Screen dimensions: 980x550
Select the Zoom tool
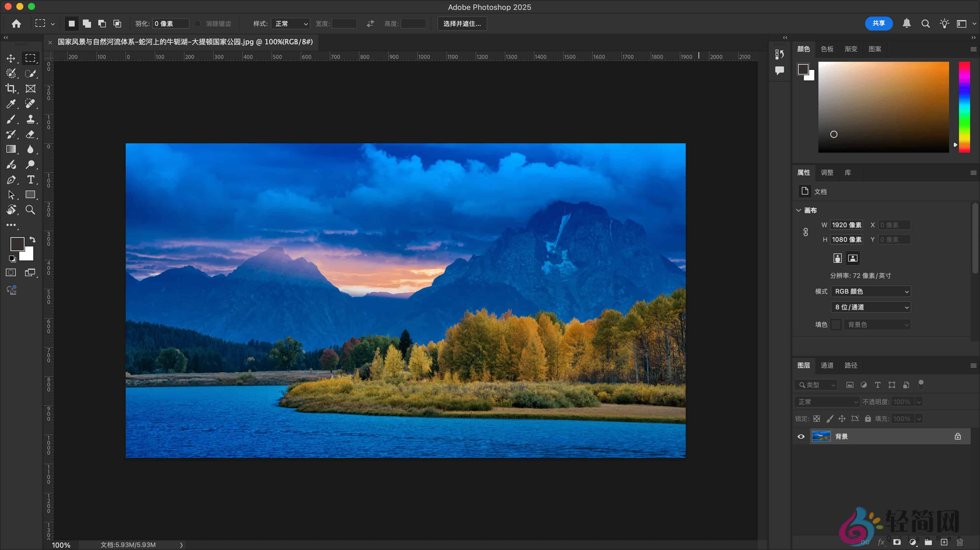coord(31,210)
